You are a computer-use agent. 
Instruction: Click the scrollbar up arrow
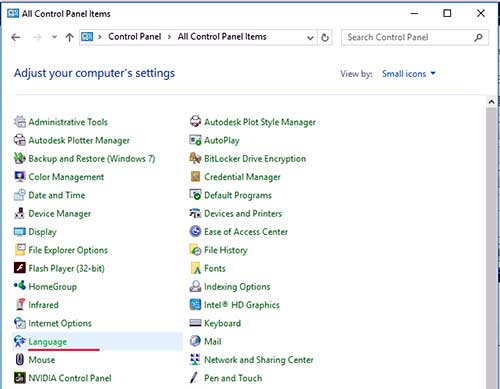(x=491, y=102)
